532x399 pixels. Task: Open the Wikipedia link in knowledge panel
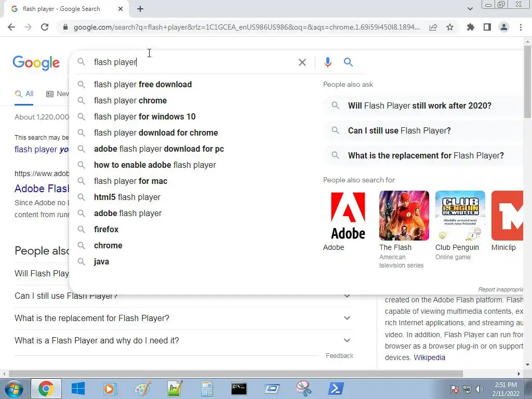click(429, 357)
